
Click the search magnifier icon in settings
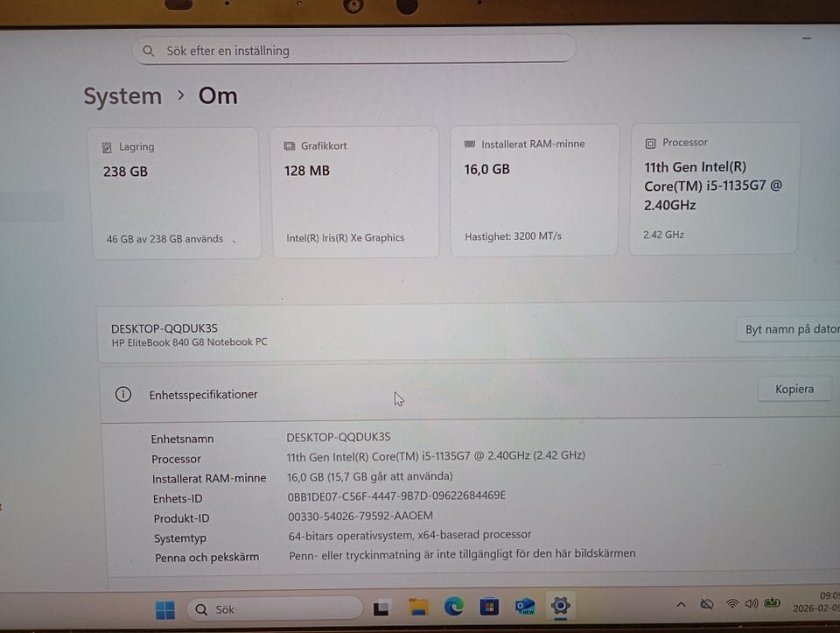pos(149,51)
